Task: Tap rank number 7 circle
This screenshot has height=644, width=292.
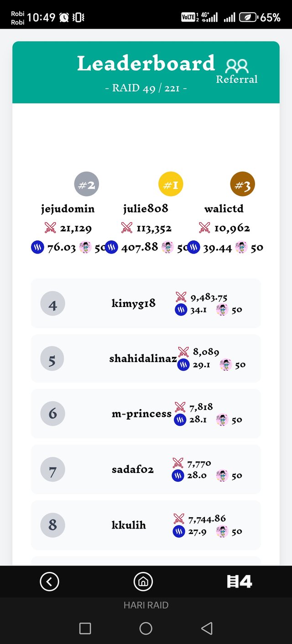Action: (x=52, y=470)
